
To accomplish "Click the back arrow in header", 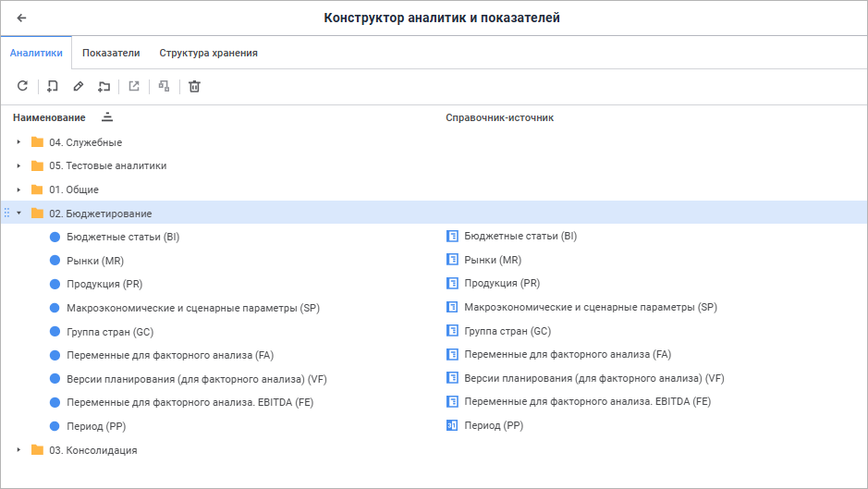I will pyautogui.click(x=22, y=18).
